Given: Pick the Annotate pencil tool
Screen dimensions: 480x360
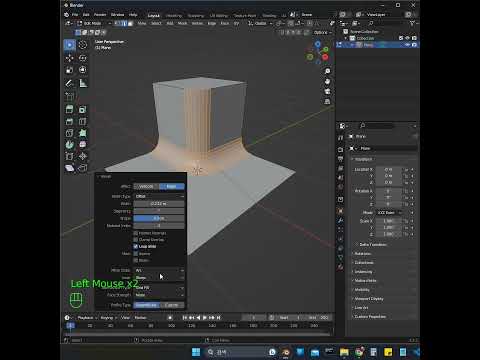Looking at the screenshot, I should (70, 83).
